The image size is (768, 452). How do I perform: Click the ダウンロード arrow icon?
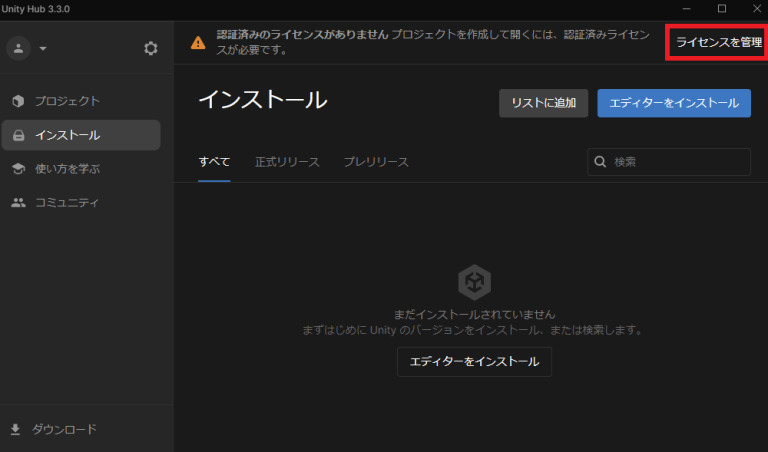click(16, 429)
